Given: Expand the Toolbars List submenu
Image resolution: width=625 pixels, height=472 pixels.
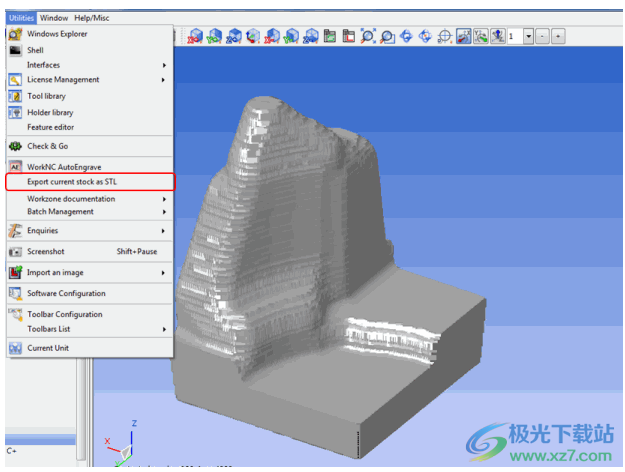Looking at the screenshot, I should [x=90, y=329].
